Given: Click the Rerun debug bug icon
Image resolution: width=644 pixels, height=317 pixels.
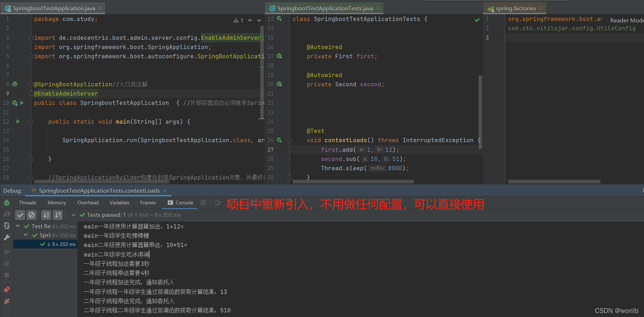Looking at the screenshot, I should (7, 203).
